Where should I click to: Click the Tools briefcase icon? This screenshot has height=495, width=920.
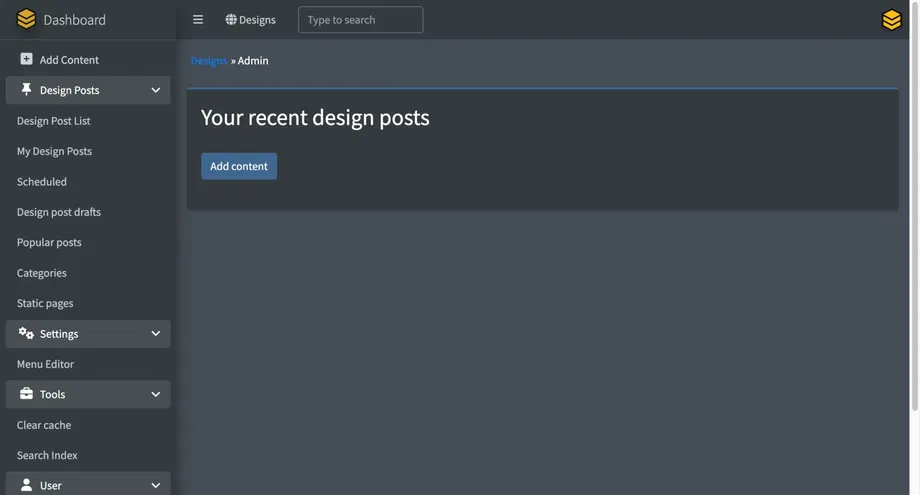[26, 394]
